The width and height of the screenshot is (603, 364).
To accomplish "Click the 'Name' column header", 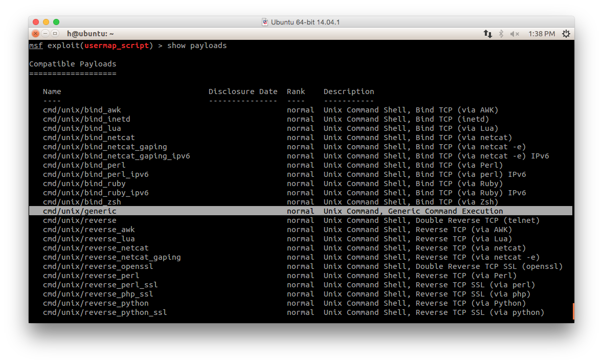I will pyautogui.click(x=52, y=92).
